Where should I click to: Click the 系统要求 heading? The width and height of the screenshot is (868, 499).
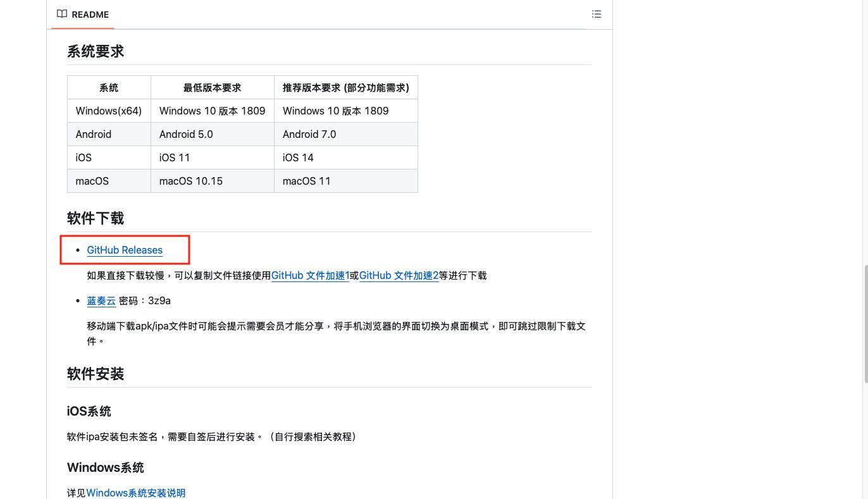tap(96, 51)
